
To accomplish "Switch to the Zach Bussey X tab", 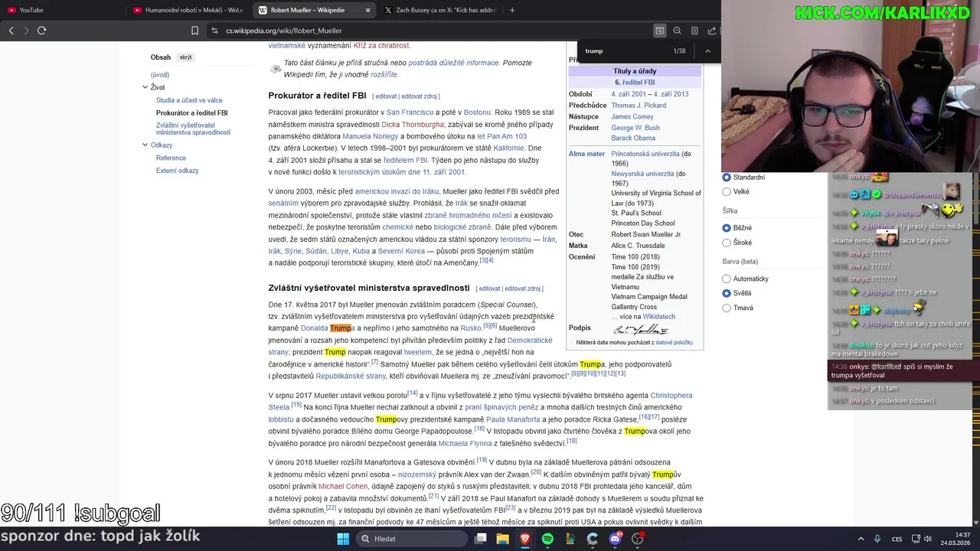I will click(x=440, y=10).
